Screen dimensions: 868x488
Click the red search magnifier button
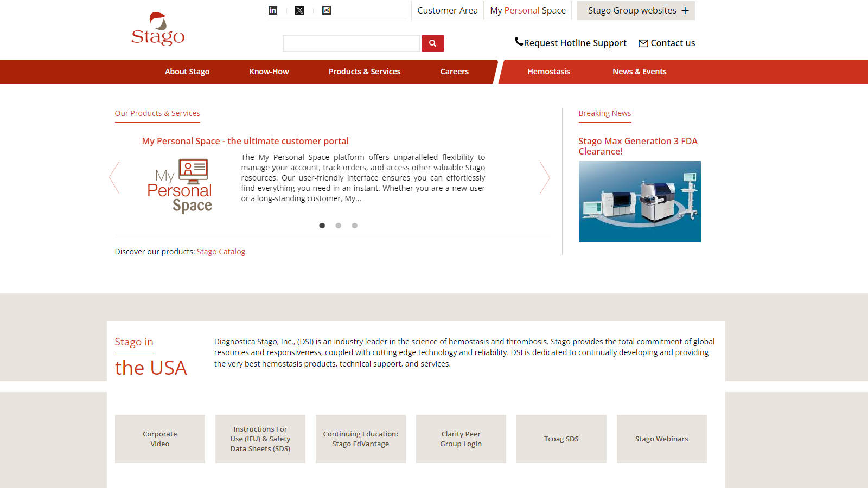tap(433, 43)
